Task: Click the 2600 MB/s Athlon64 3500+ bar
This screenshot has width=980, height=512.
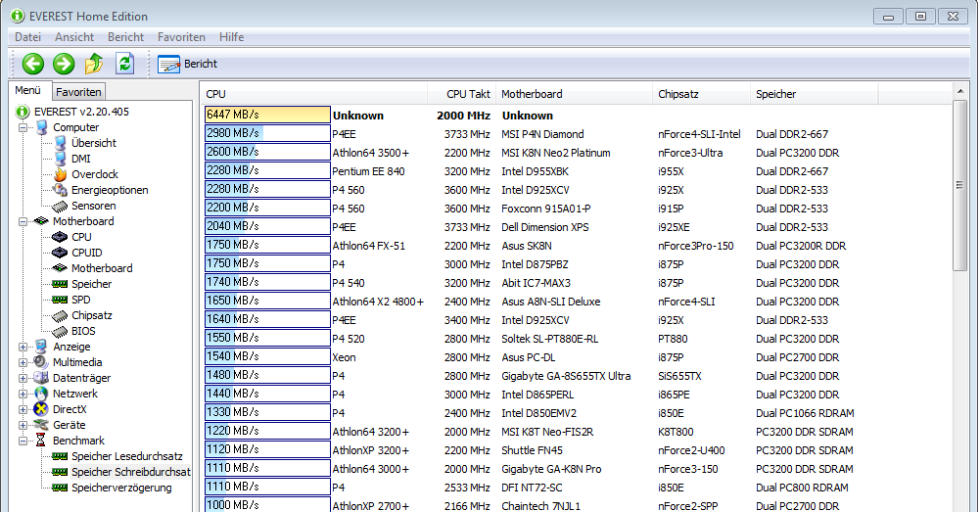Action: tap(267, 152)
